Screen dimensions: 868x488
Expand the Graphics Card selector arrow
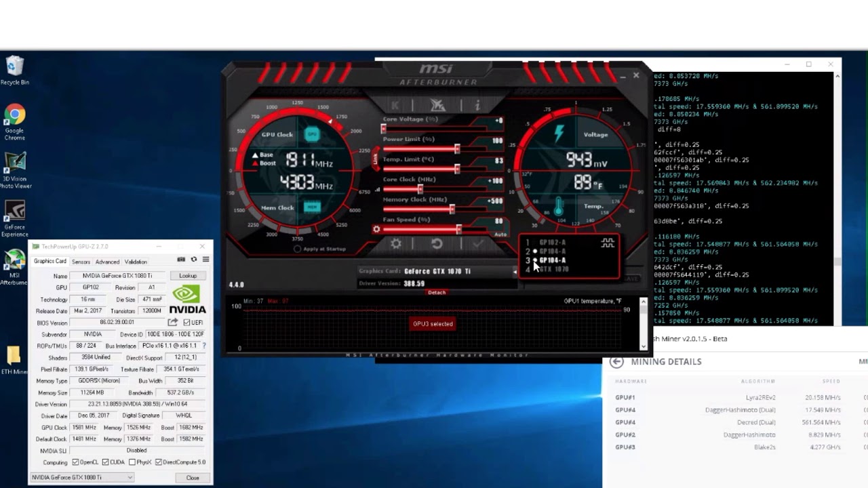coord(515,272)
